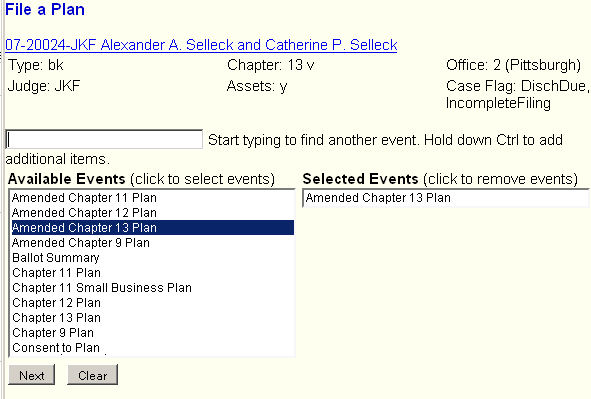The image size is (591, 399).
Task: Open the 07-20024-JKF Selleck case link
Action: [x=201, y=45]
